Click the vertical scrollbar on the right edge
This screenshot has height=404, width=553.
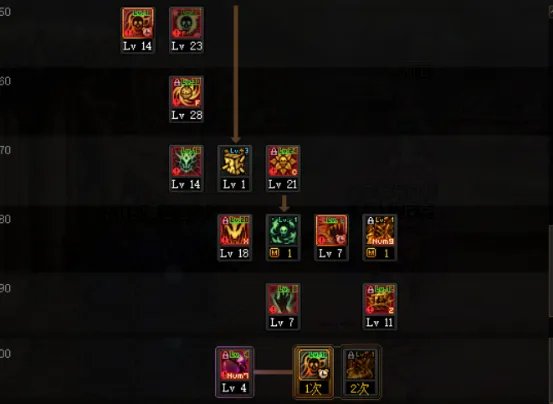[x=551, y=270]
